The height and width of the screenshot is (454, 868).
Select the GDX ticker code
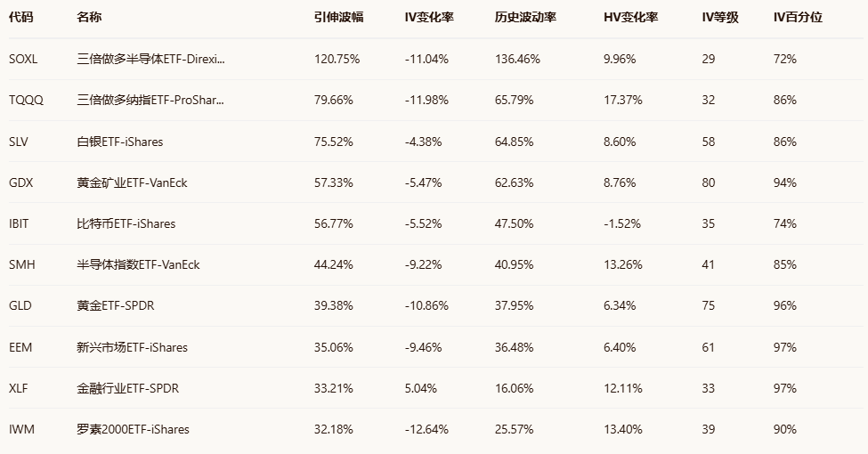tap(20, 182)
